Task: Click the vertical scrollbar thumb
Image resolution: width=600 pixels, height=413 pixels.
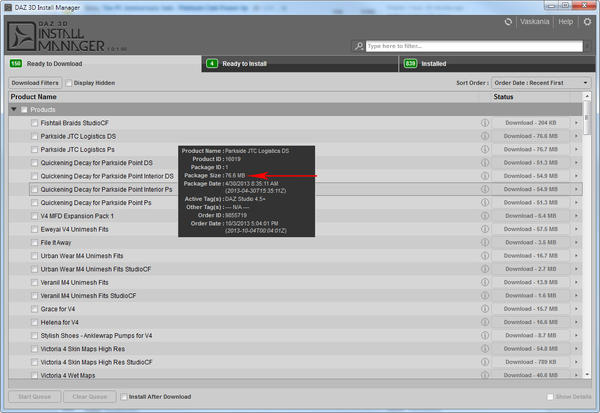Action: tap(587, 118)
